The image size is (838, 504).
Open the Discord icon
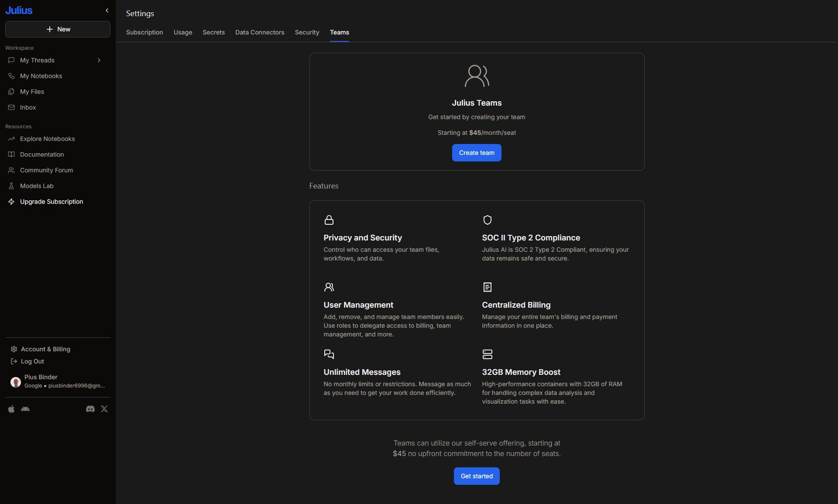point(90,409)
